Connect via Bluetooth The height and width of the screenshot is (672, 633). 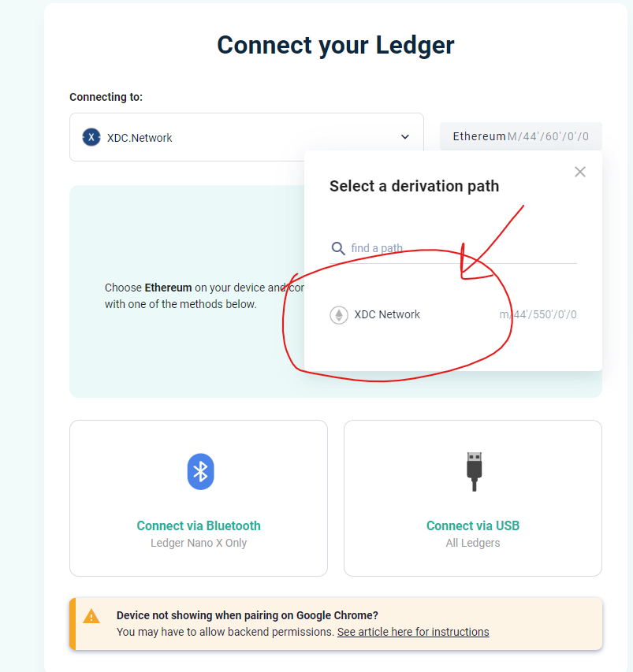point(199,498)
